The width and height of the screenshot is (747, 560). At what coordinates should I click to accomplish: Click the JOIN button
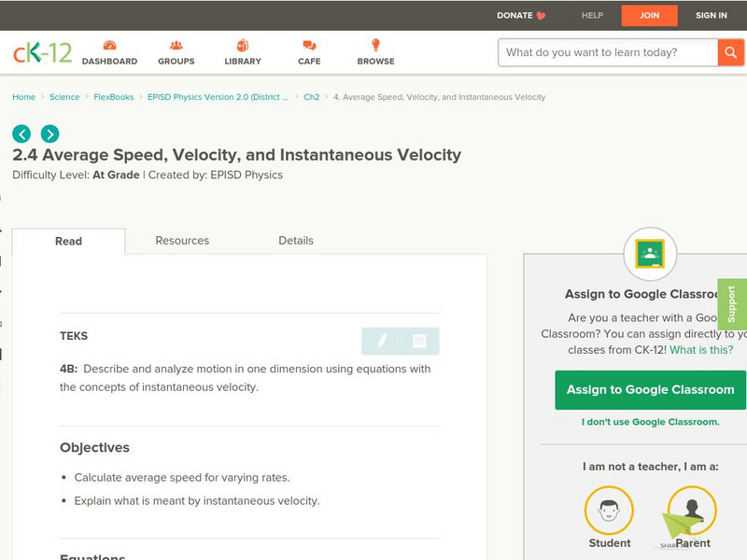coord(649,15)
